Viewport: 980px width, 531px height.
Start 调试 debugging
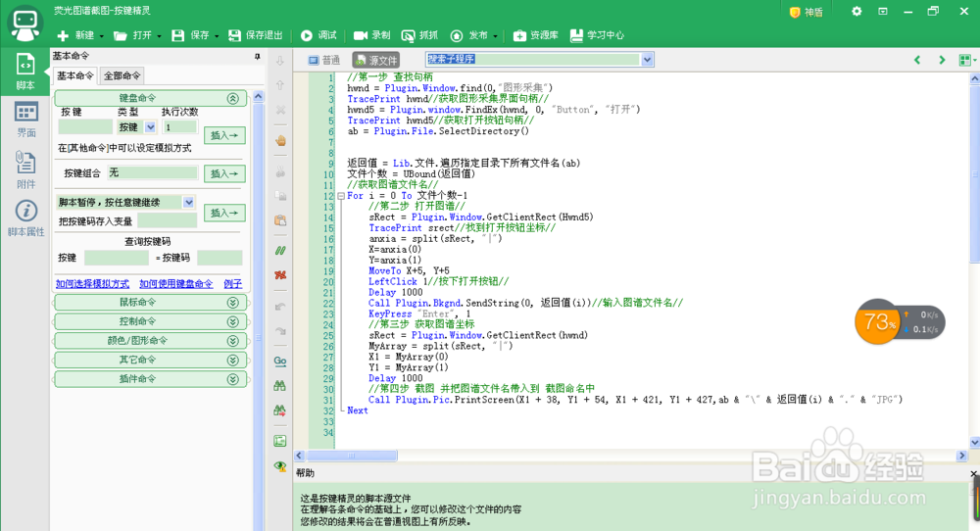coord(318,35)
